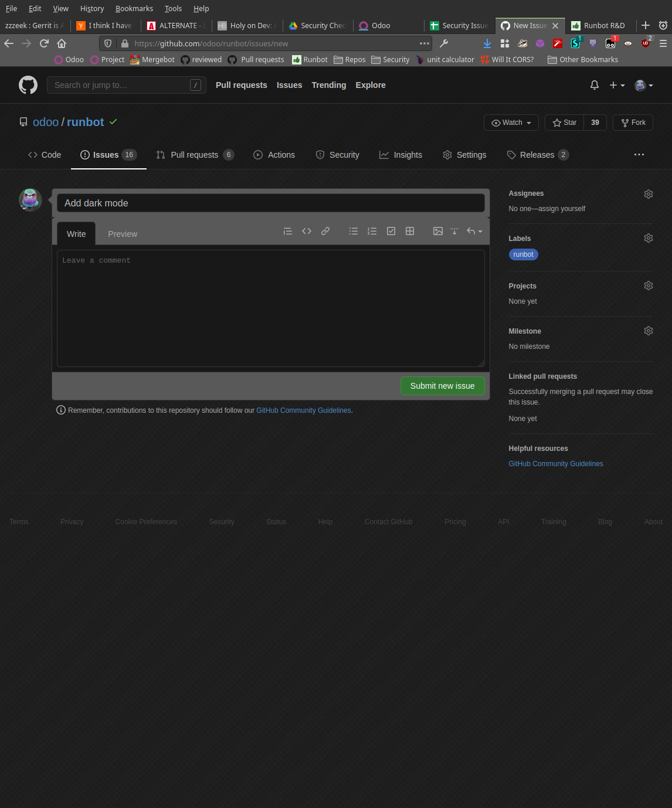This screenshot has height=808, width=672.
Task: Insert a heading in the comment toolbar
Action: tap(288, 231)
